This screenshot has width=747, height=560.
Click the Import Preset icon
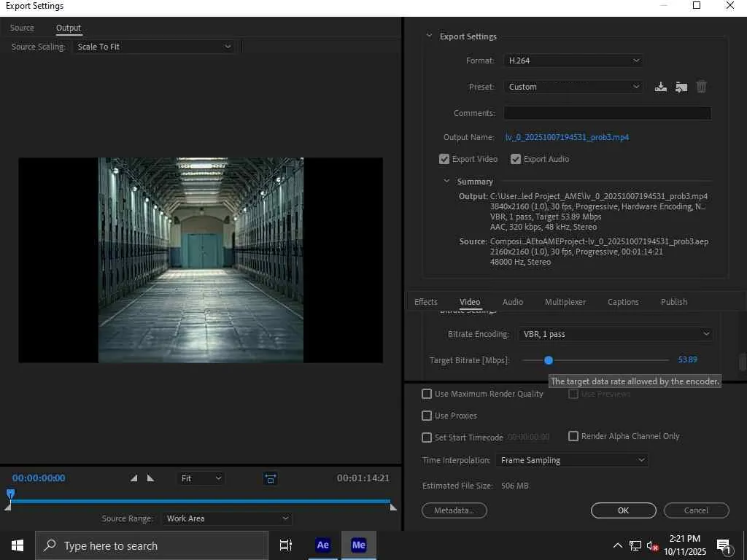[x=681, y=87]
